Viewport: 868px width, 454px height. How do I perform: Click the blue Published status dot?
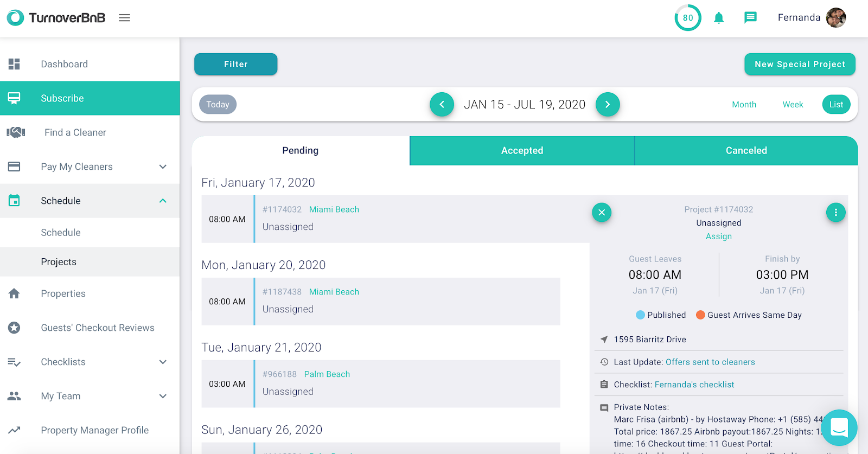point(640,315)
